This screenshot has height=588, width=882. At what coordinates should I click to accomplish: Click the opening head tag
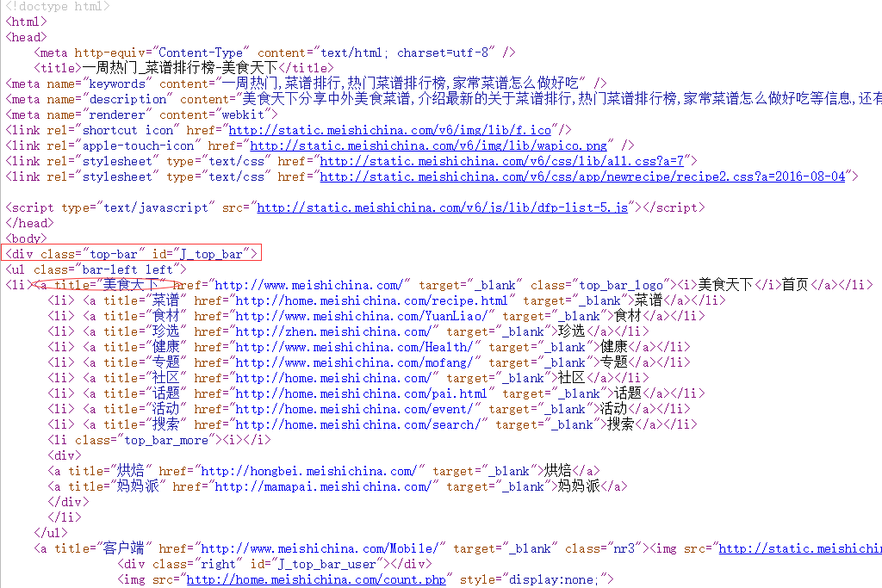click(x=26, y=37)
